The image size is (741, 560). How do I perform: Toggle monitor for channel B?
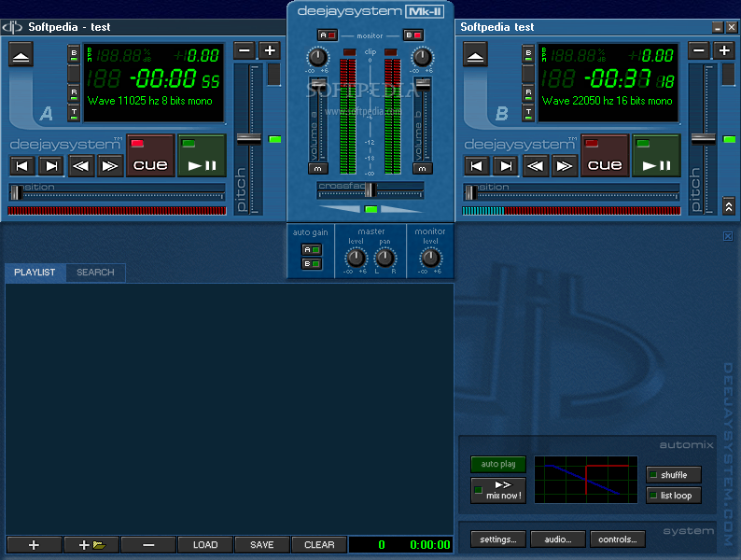(413, 35)
